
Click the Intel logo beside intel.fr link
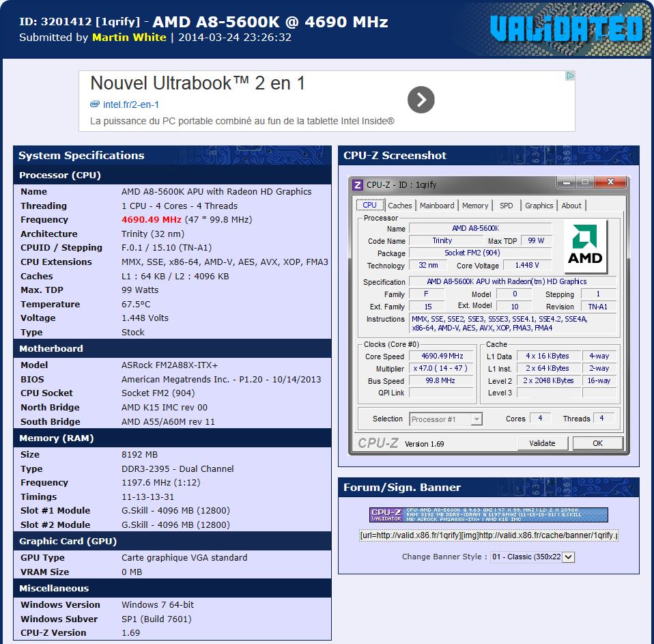pyautogui.click(x=95, y=104)
